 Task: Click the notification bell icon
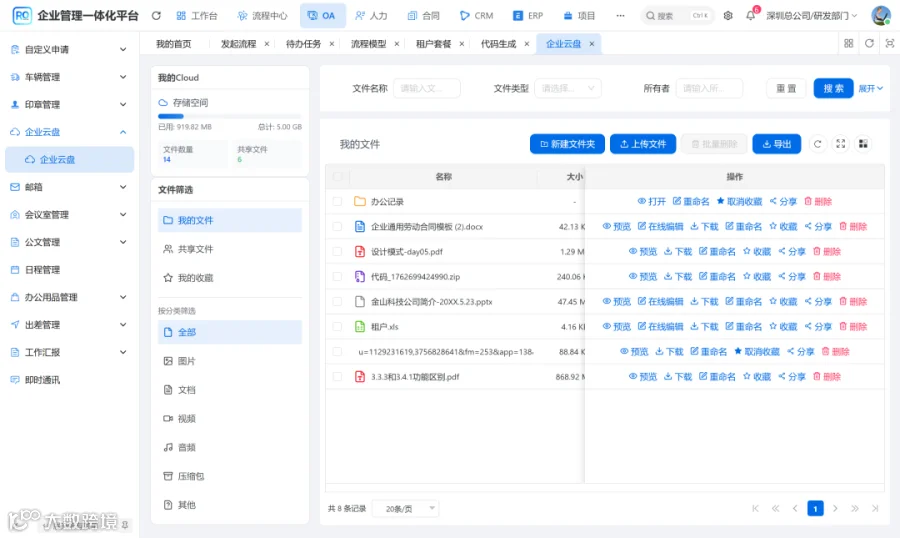pos(750,16)
